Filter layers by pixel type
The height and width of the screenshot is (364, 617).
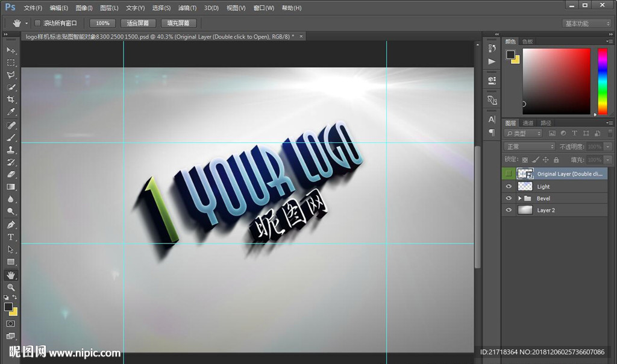pyautogui.click(x=552, y=133)
